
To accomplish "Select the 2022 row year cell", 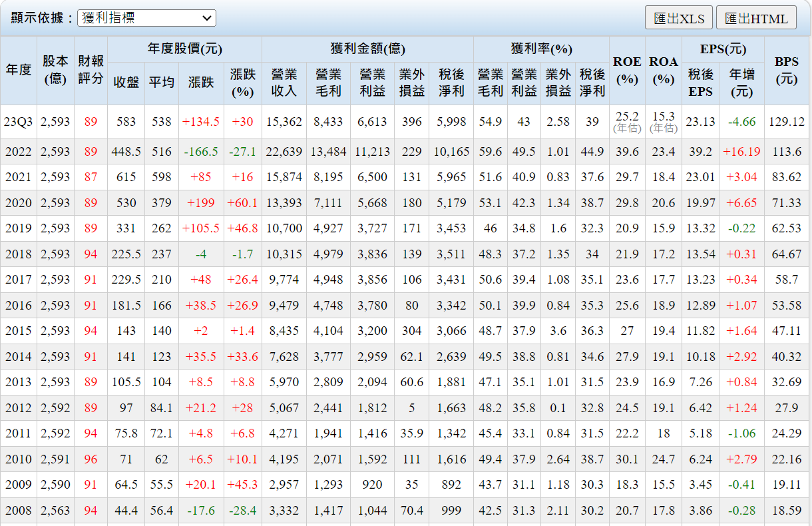I will pyautogui.click(x=19, y=152).
